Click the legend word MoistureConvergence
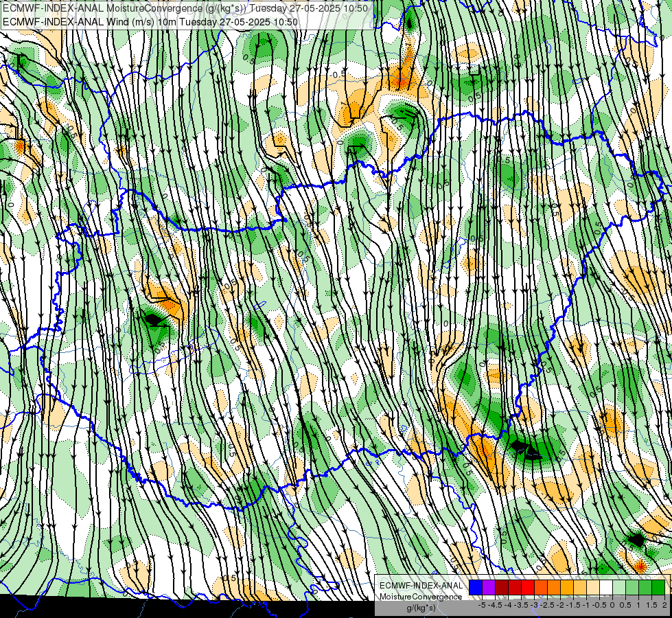 point(421,597)
